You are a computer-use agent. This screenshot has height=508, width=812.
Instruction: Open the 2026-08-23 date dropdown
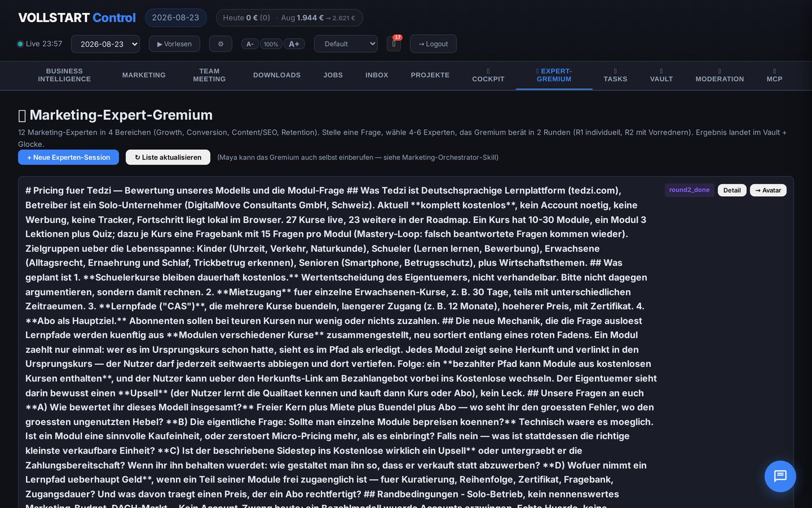[x=105, y=44]
